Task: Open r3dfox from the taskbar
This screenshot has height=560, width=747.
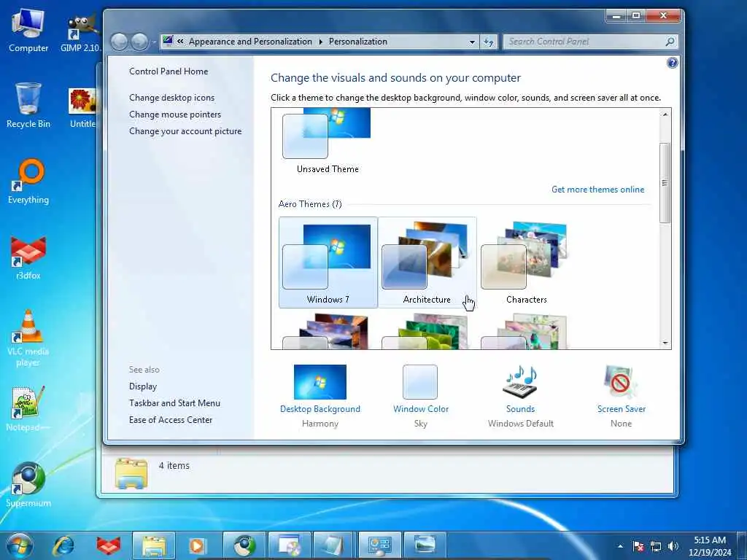Action: point(108,545)
